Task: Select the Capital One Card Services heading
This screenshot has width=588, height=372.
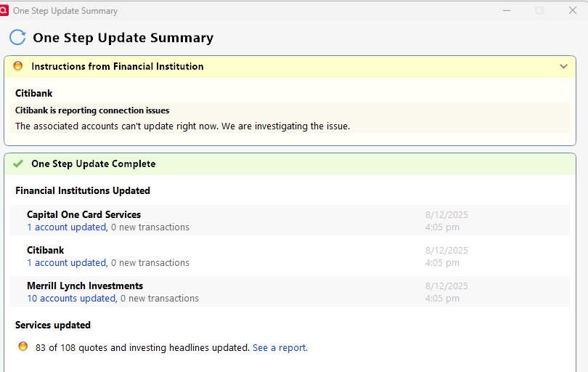Action: click(84, 214)
